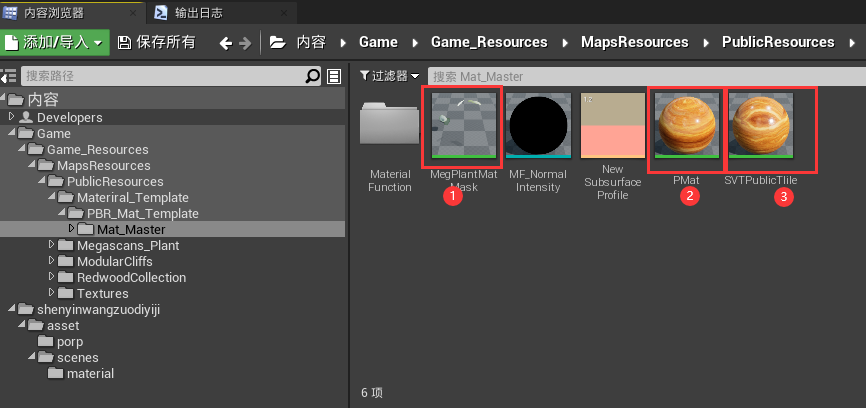866x408 pixels.
Task: Select the MegPlantMatMask material asset
Action: click(x=463, y=125)
